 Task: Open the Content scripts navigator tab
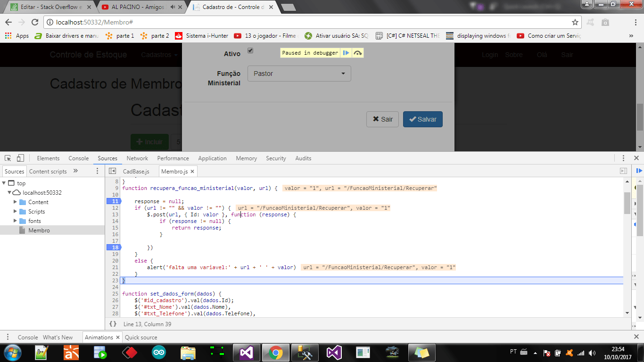tap(48, 172)
